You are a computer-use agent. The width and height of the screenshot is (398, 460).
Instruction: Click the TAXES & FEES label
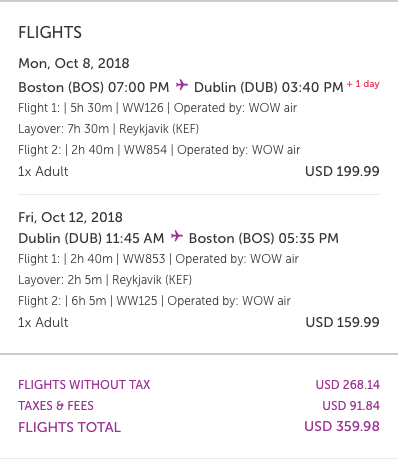point(56,406)
